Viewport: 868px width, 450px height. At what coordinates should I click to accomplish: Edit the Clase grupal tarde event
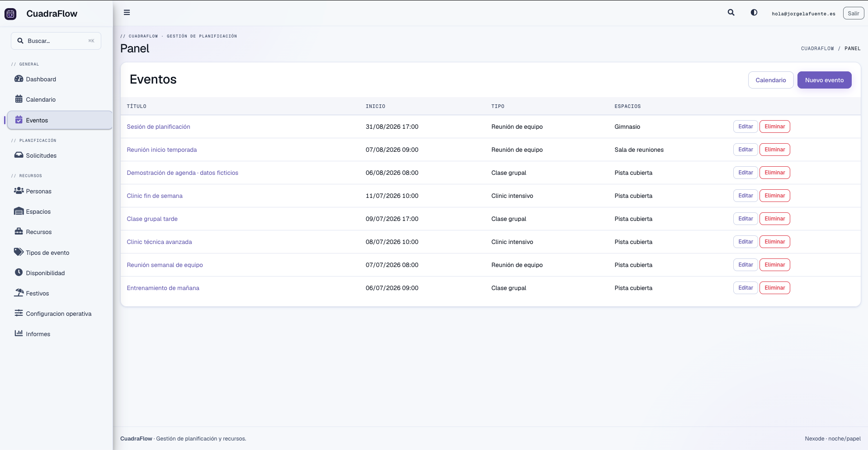pyautogui.click(x=745, y=219)
